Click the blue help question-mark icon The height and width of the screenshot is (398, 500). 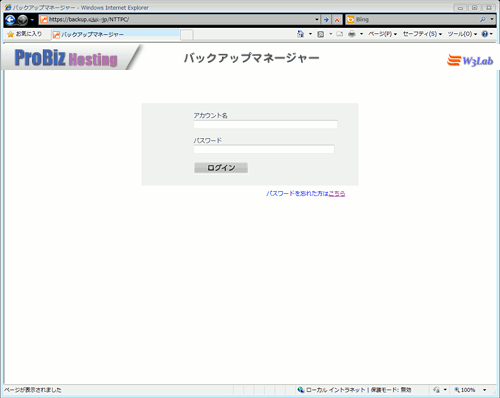coord(485,34)
